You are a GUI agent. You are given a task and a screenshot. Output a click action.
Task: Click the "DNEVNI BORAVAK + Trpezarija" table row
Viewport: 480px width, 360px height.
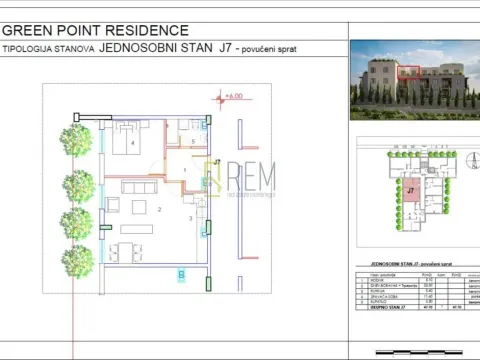click(x=418, y=286)
